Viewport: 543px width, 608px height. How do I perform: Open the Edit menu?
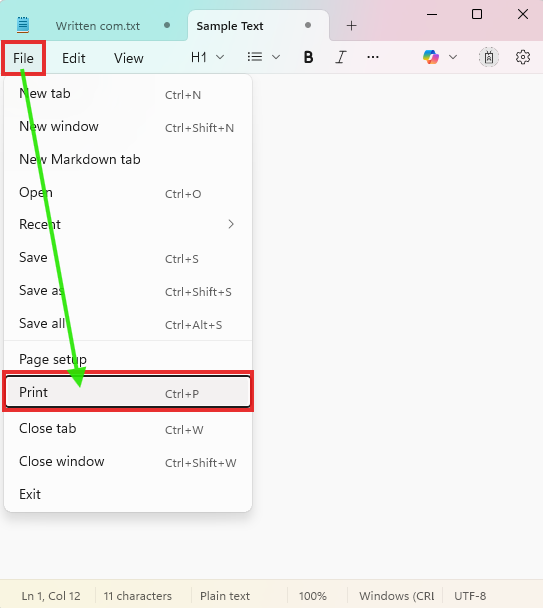74,58
